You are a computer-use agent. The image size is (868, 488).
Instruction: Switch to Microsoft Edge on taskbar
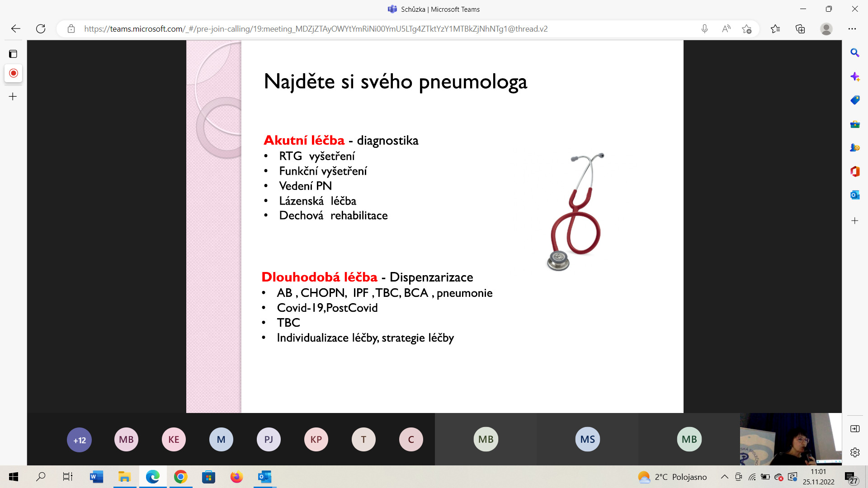tap(152, 477)
